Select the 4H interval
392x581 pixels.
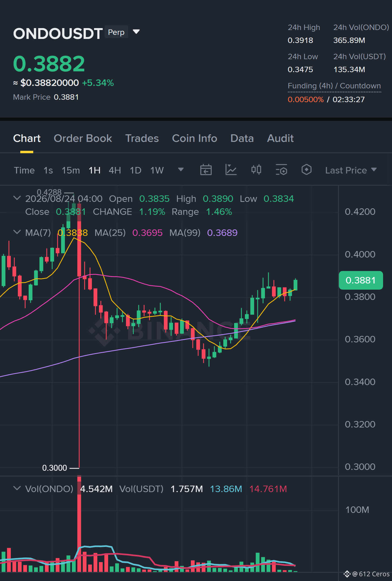(115, 171)
